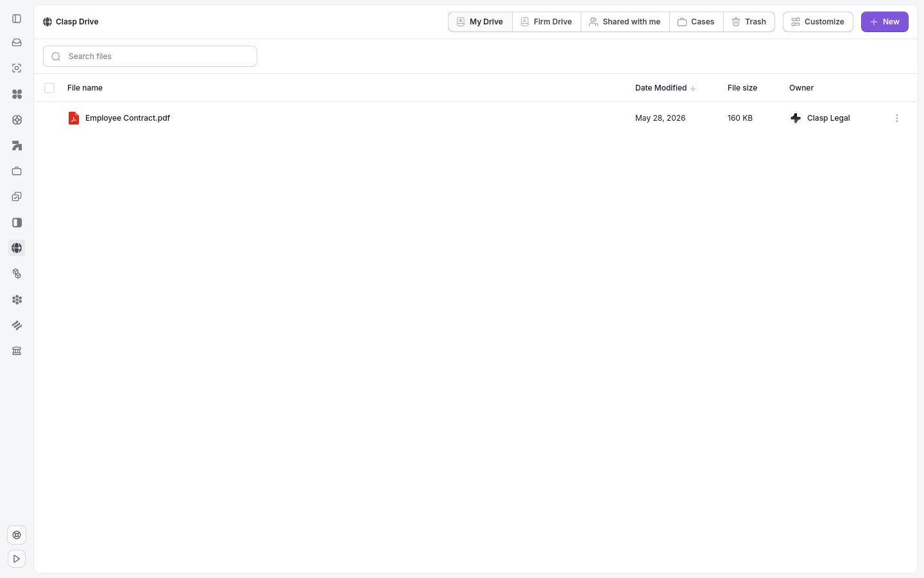The width and height of the screenshot is (924, 578).
Task: Toggle the sidebar panel icon at top
Action: [17, 19]
